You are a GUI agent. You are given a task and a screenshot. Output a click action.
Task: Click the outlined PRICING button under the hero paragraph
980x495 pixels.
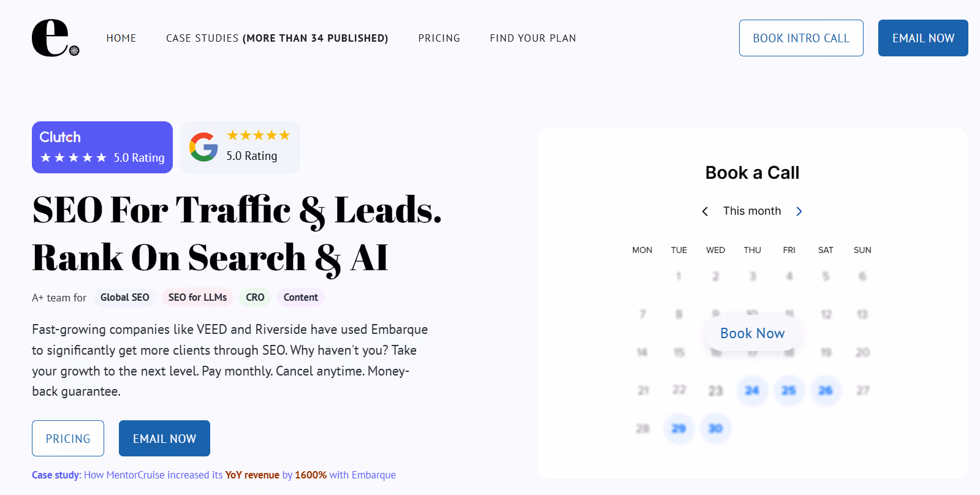click(x=68, y=439)
